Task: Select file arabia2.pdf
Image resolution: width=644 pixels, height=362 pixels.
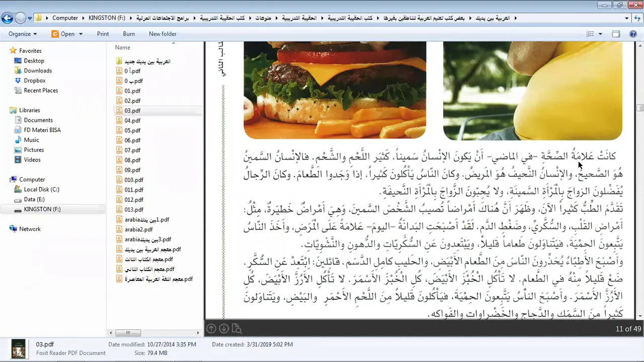Action: click(138, 229)
